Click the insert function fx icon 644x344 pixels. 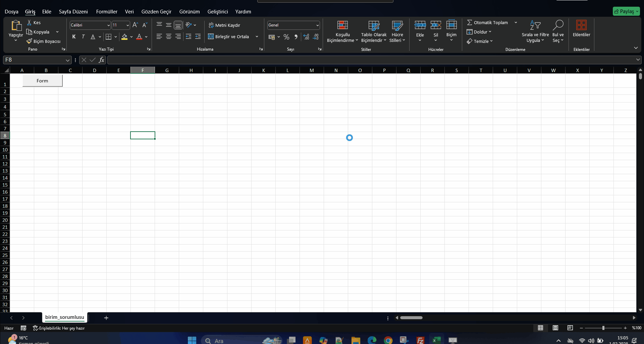[x=101, y=60]
